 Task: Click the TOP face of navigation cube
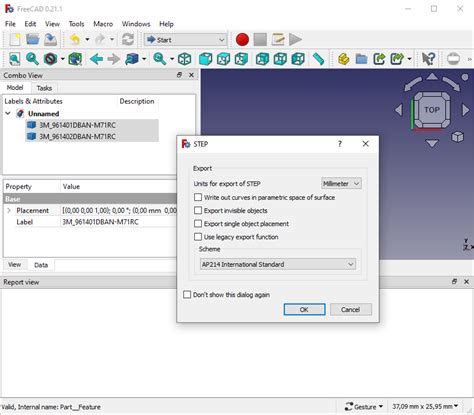pyautogui.click(x=432, y=110)
